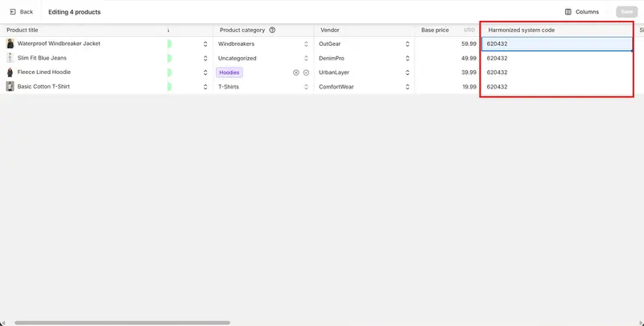Click the greyed Save button
644x326 pixels.
click(627, 12)
